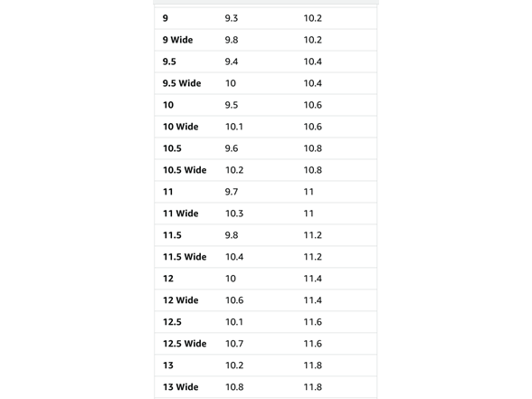Screen dimensions: 532x399
Task: Click the 10.7 value in 12.5 Wide row
Action: tap(234, 344)
